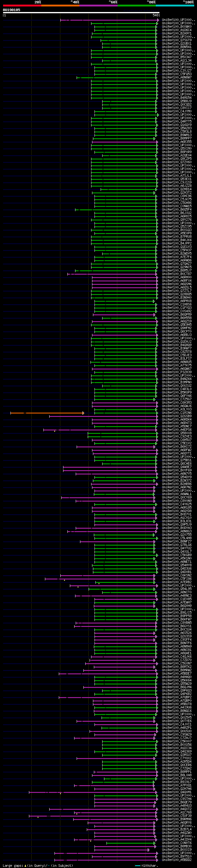Select hit label UniRef100_A6R355

point(176,142)
